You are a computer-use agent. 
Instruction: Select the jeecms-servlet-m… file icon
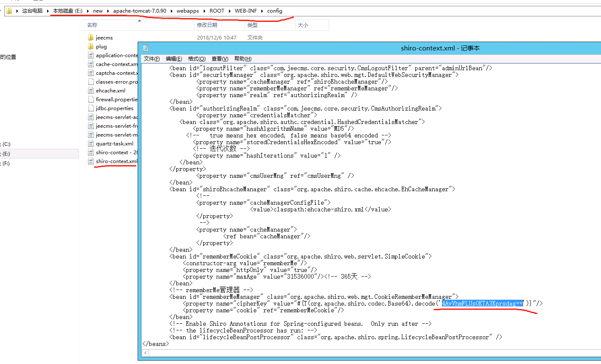[x=90, y=135]
